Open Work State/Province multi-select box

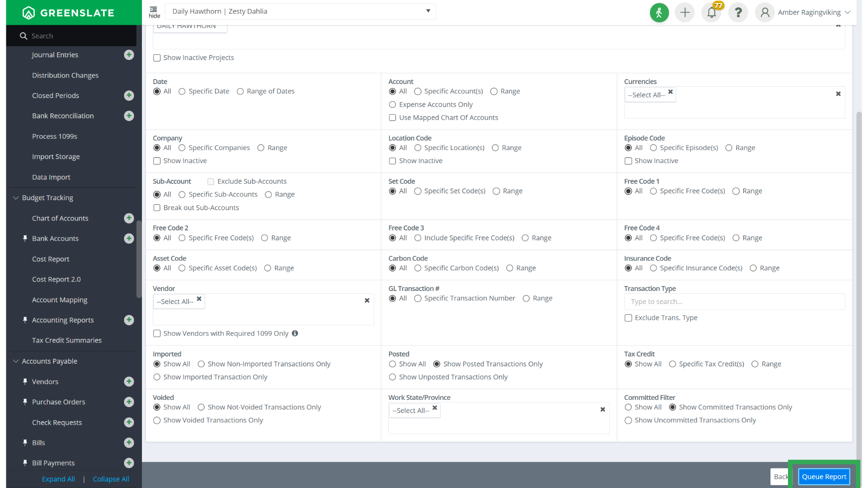coord(499,418)
